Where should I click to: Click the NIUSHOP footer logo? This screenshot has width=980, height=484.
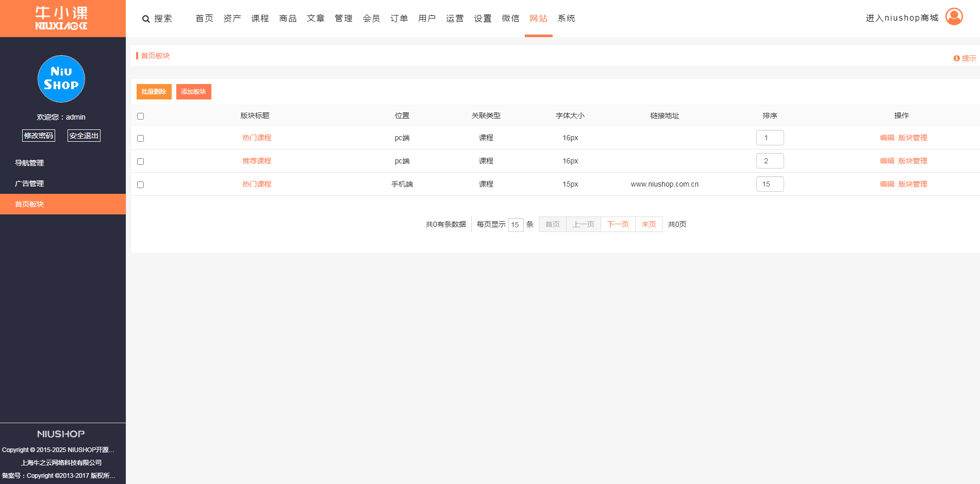click(x=61, y=434)
